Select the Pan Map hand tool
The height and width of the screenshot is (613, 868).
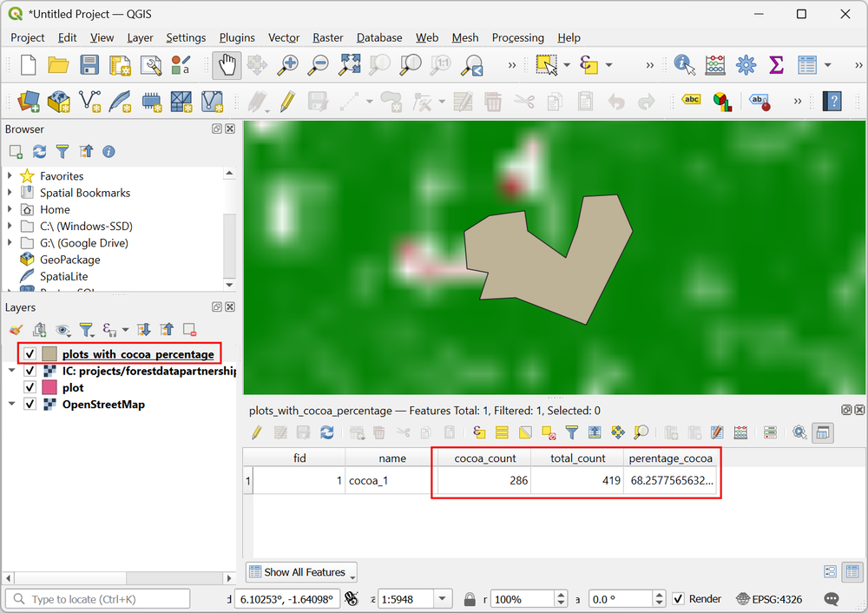pos(227,65)
